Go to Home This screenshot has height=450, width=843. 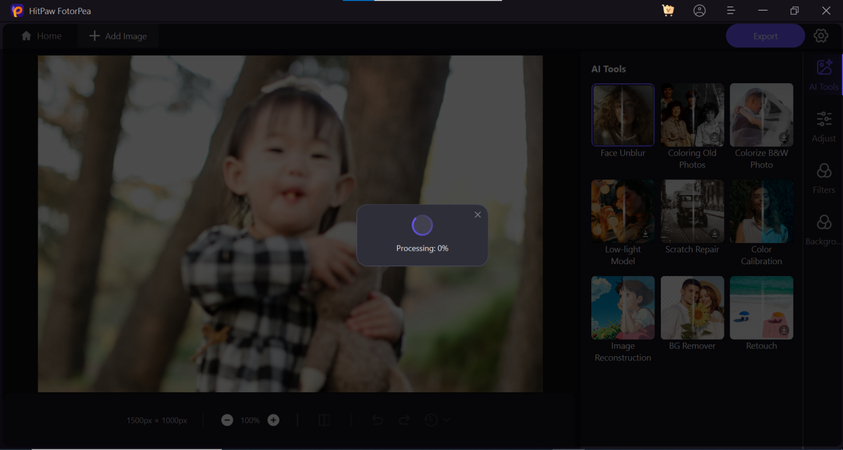tap(41, 36)
